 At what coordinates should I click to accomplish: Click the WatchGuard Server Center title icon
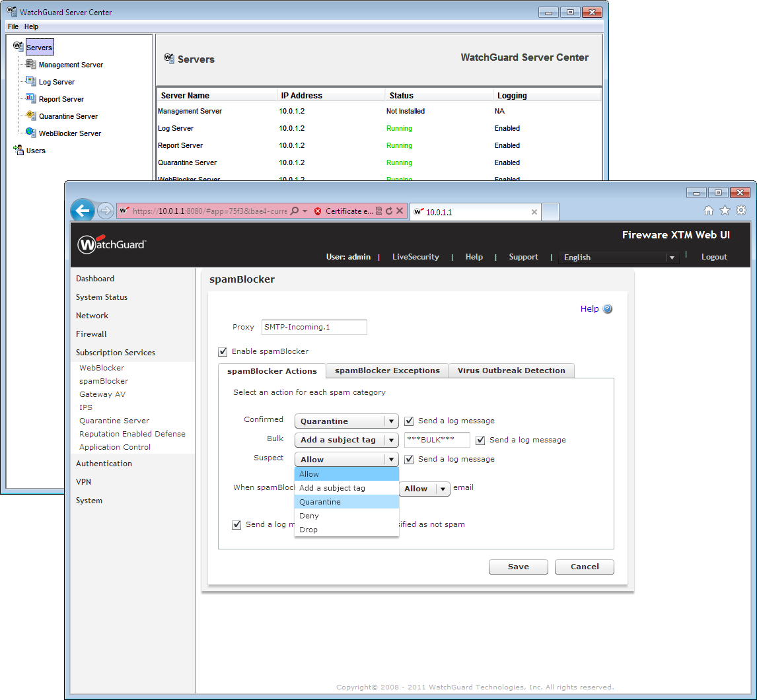(x=12, y=11)
